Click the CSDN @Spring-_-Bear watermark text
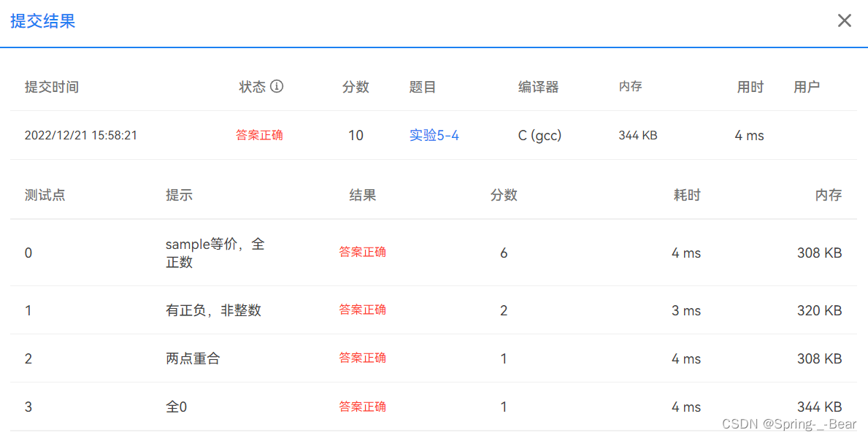Image resolution: width=868 pixels, height=438 pixels. [x=791, y=423]
